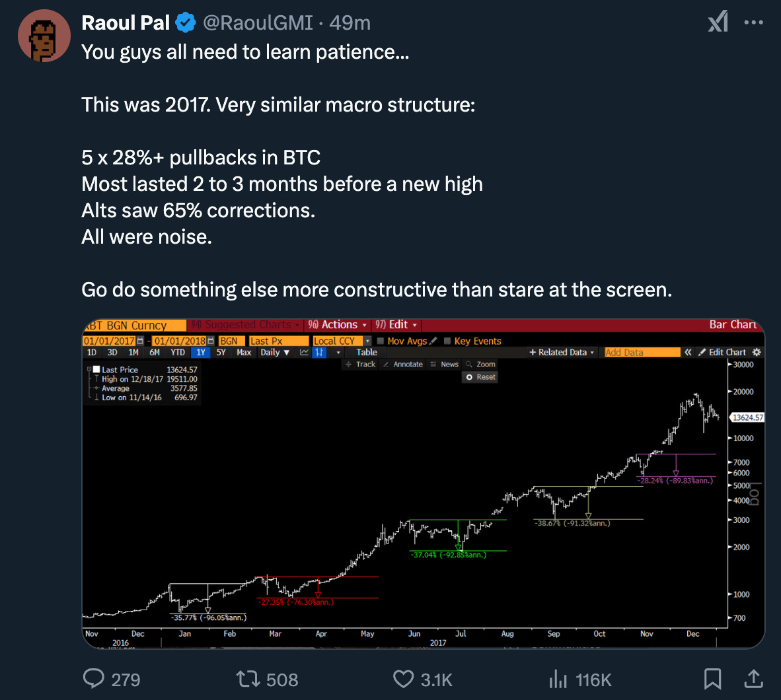Click the Raoul Pal display name

(126, 23)
